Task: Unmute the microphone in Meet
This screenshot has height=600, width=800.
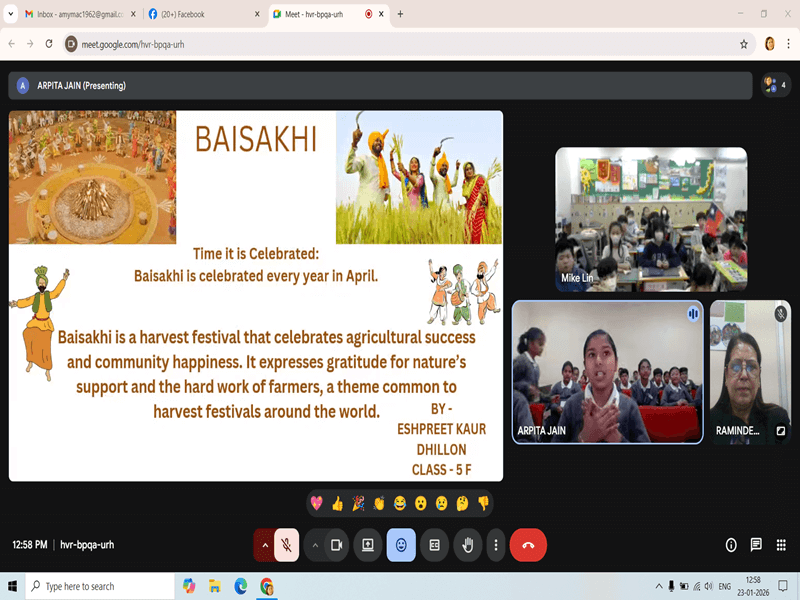Action: pos(286,545)
